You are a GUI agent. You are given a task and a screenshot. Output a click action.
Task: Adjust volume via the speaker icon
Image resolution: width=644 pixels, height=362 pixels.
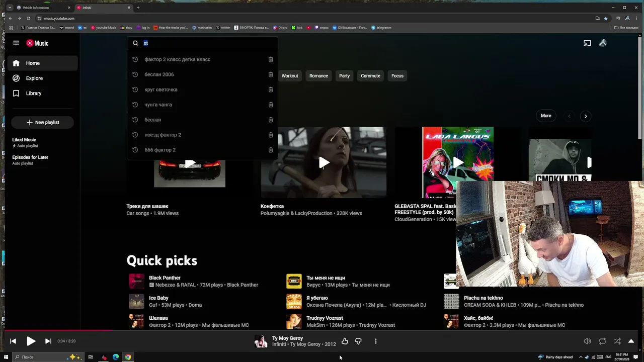[x=587, y=341]
